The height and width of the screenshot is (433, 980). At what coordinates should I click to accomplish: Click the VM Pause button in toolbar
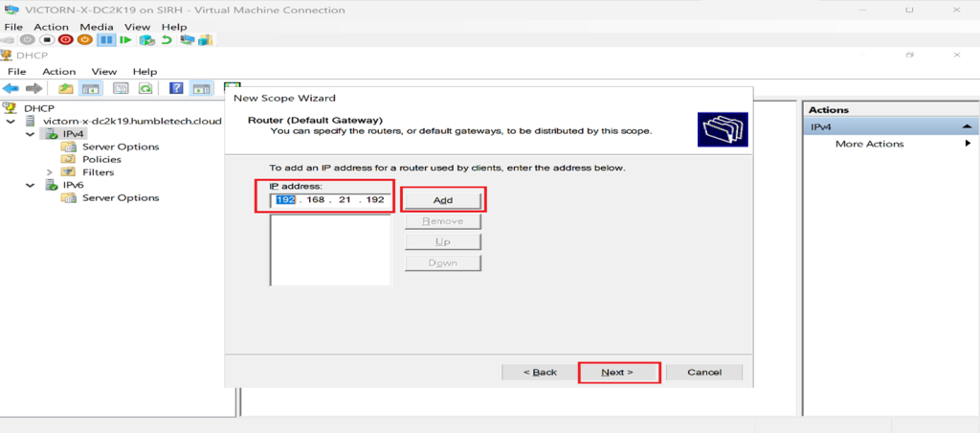click(107, 40)
